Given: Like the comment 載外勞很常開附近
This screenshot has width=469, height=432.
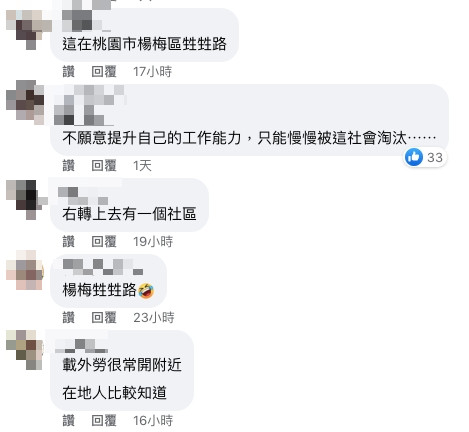Looking at the screenshot, I should click(x=69, y=421).
